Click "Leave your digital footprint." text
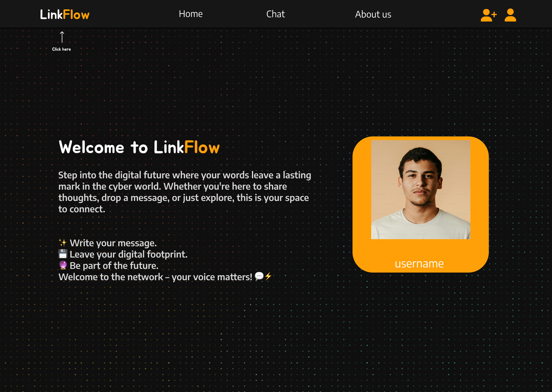The width and height of the screenshot is (552, 392). click(x=128, y=254)
